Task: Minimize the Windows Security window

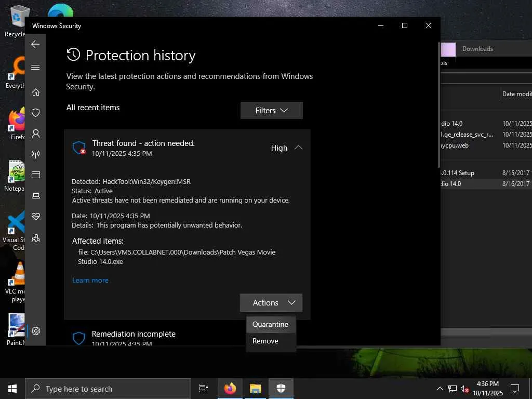Action: pyautogui.click(x=381, y=26)
